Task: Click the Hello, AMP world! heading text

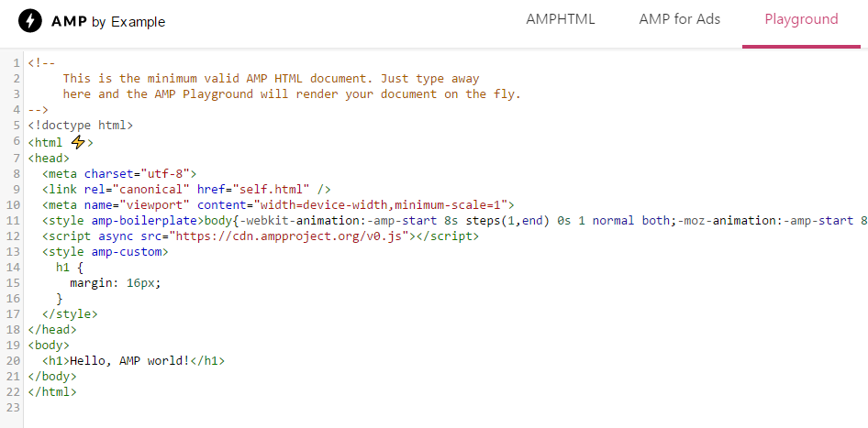Action: click(x=129, y=361)
